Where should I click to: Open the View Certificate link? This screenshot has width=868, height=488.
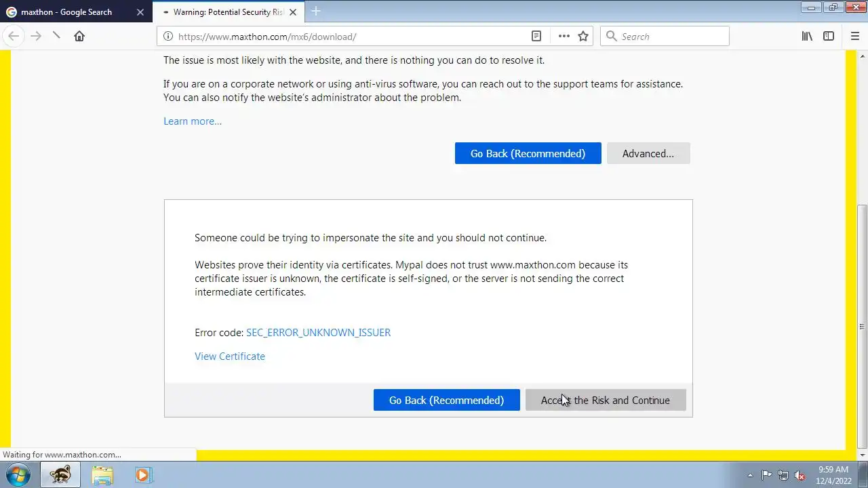(230, 357)
